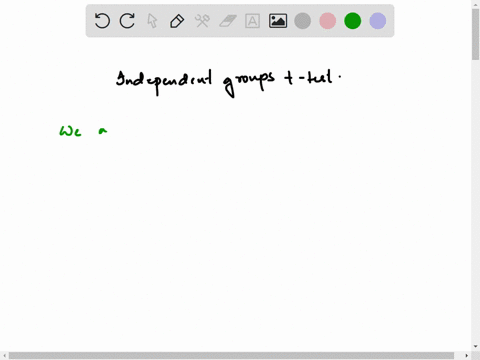480x360 pixels.
Task: Undo the last stroke
Action: click(102, 21)
